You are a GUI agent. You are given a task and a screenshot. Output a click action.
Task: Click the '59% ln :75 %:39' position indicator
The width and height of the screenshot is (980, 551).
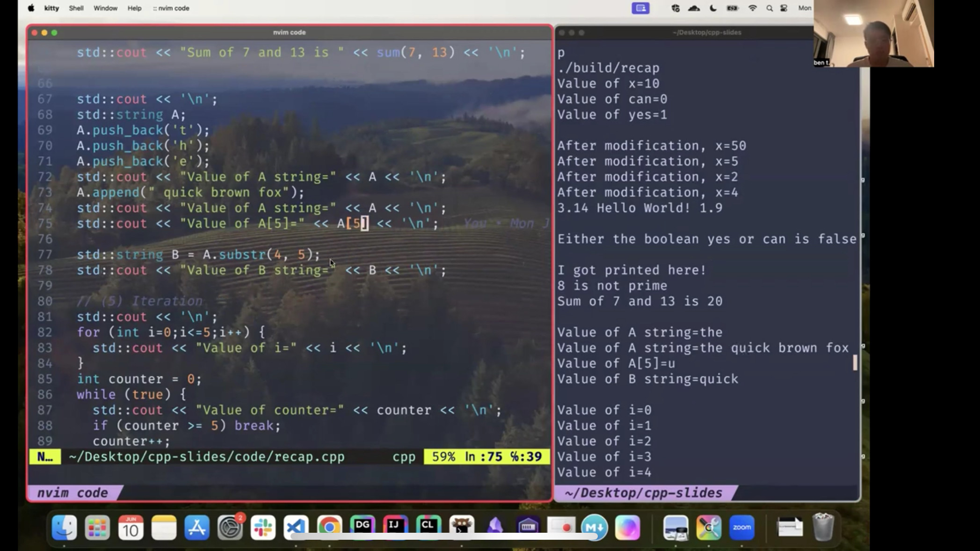[487, 457]
